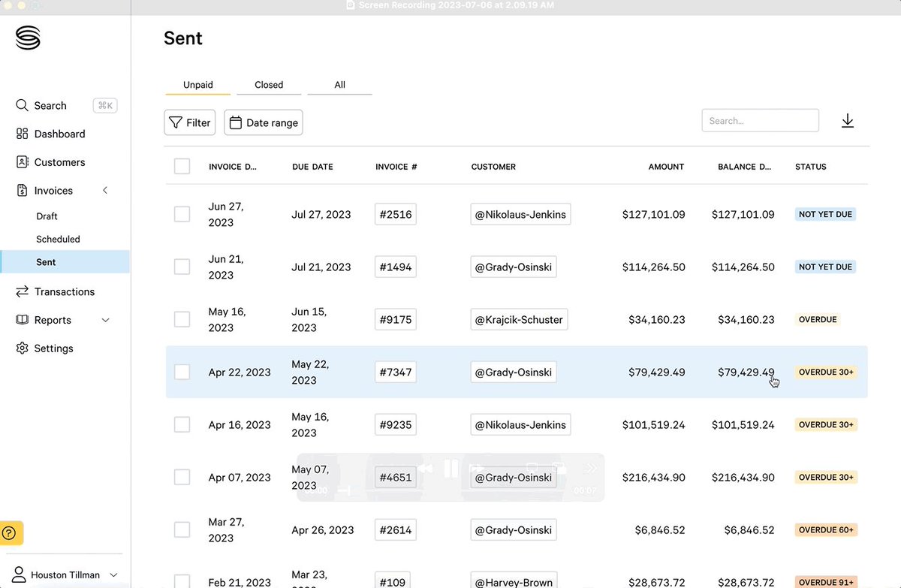Open invoice #9175 link
The height and width of the screenshot is (588, 901).
(x=396, y=319)
